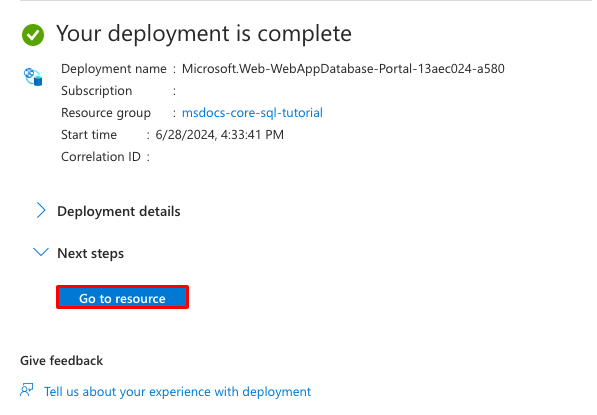Click the Resource group field label
Viewport: 597px width, 415px height.
tap(106, 113)
